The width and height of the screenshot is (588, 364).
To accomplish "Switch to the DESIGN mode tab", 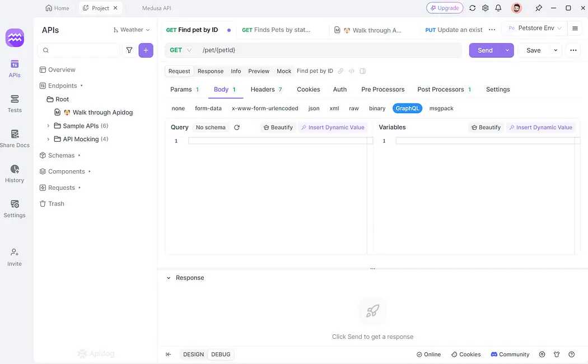I will (193, 354).
